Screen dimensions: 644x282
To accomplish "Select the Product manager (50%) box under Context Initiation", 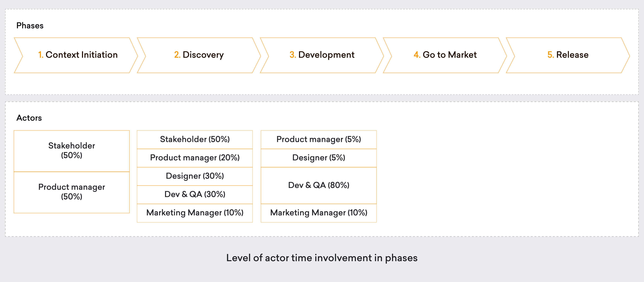I will click(72, 192).
